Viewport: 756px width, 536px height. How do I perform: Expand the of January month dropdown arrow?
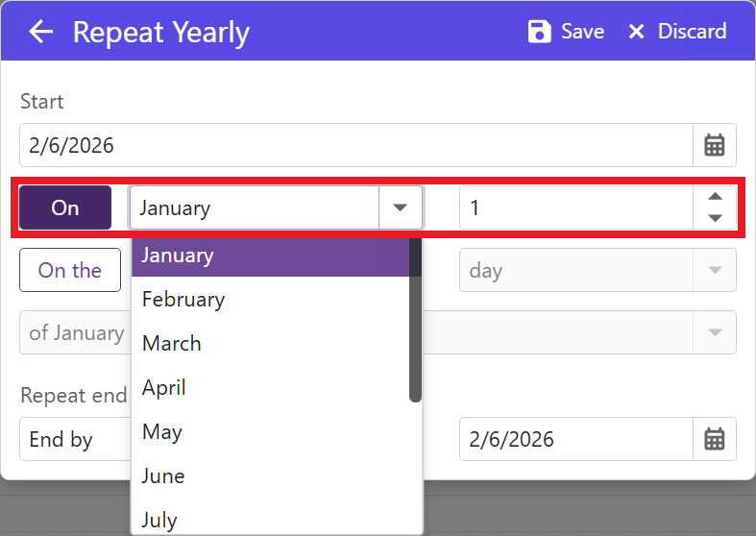pos(715,332)
